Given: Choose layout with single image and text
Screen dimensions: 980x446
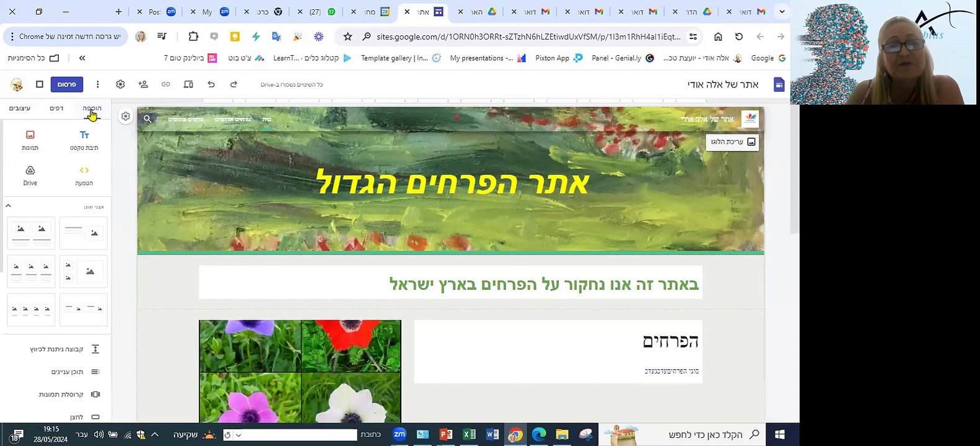Looking at the screenshot, I should tap(84, 233).
